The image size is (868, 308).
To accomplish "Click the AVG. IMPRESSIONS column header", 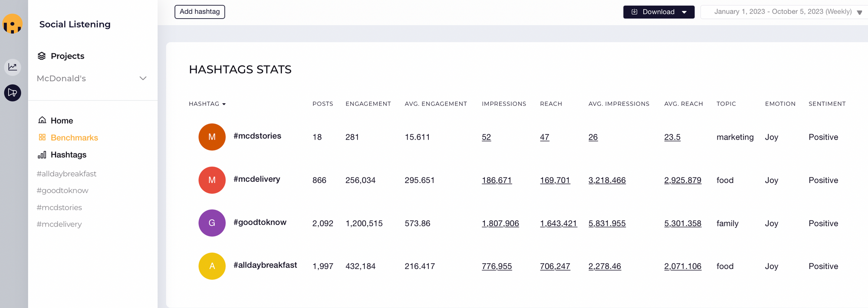I will (x=619, y=104).
